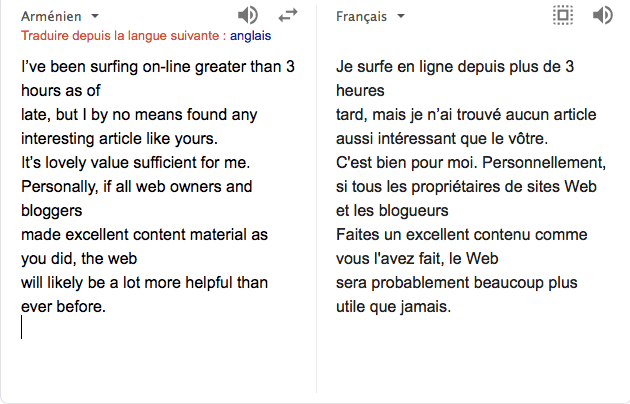The image size is (630, 404).
Task: Select all translated text with dotted-square icon
Action: point(563,15)
